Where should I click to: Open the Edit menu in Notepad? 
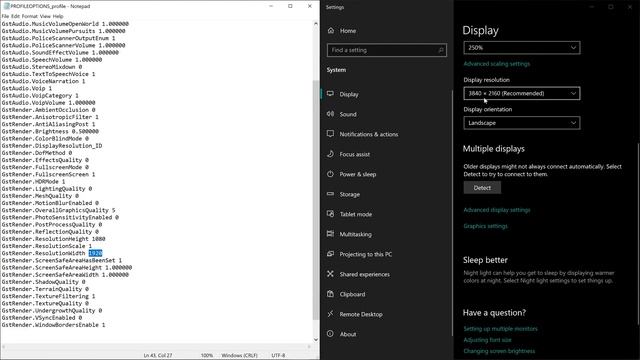click(x=16, y=16)
